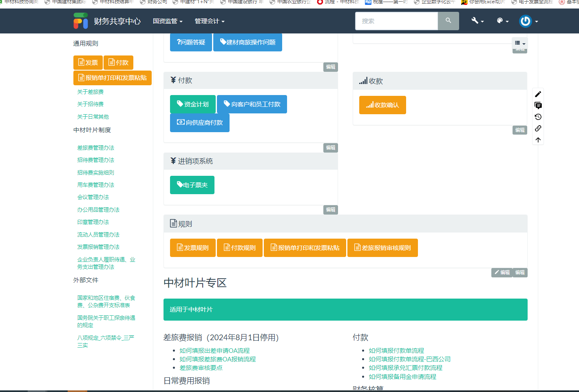Click 向供应商付款 button

point(200,123)
